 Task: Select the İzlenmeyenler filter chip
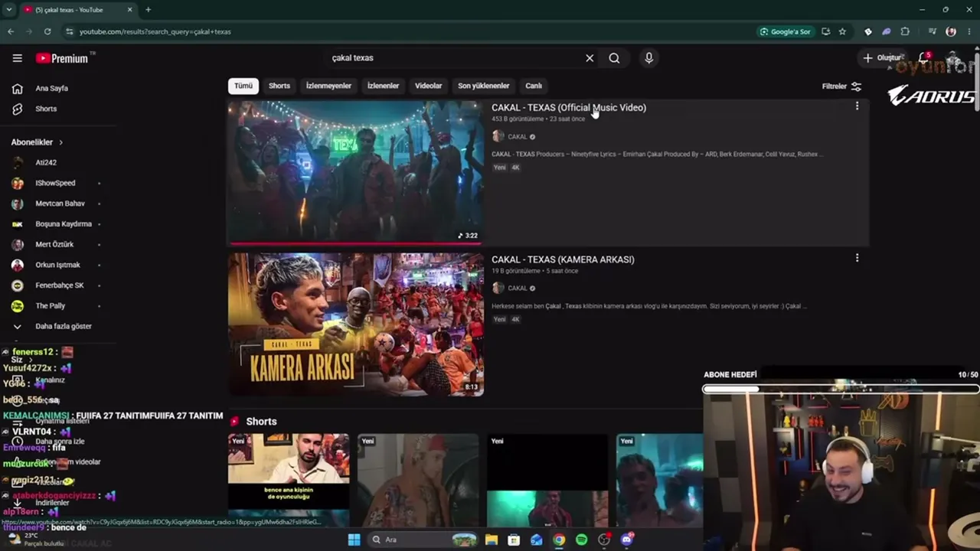coord(328,86)
